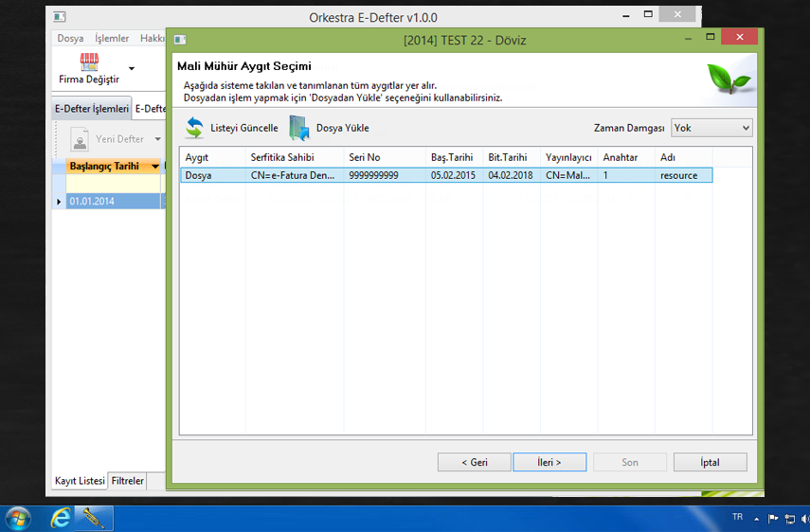Screen dimensions: 810x532
Task: Open the İşlemler menu
Action: pyautogui.click(x=112, y=39)
